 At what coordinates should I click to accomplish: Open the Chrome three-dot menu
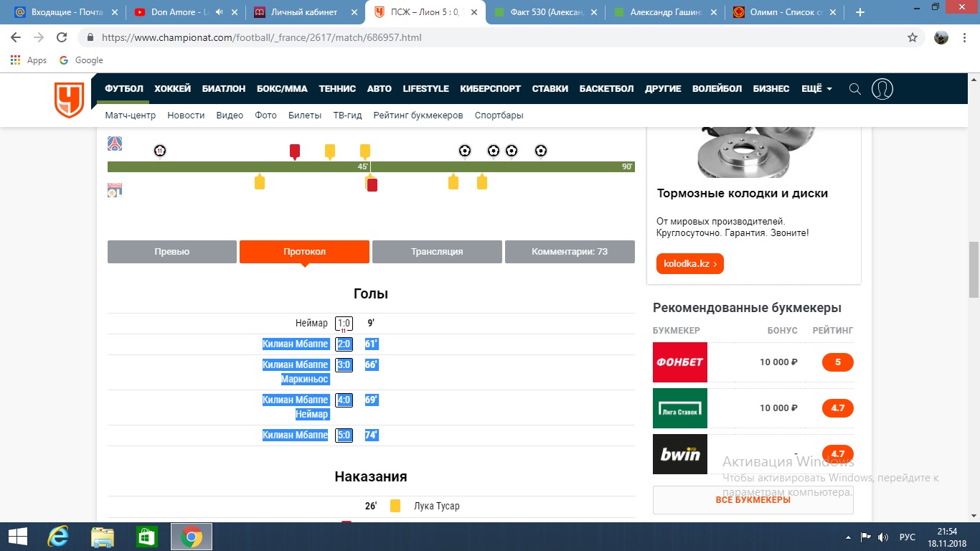click(966, 37)
